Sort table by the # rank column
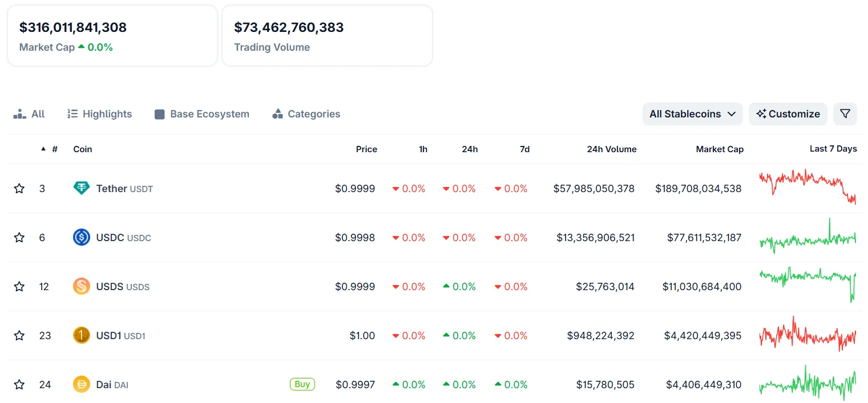 pyautogui.click(x=54, y=149)
